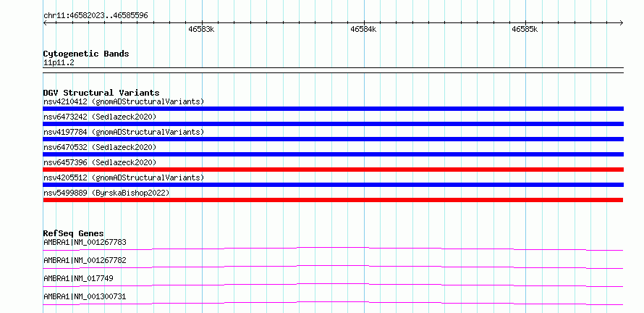Click the red bar for nsv6457396
644x313 pixels.
coord(333,170)
